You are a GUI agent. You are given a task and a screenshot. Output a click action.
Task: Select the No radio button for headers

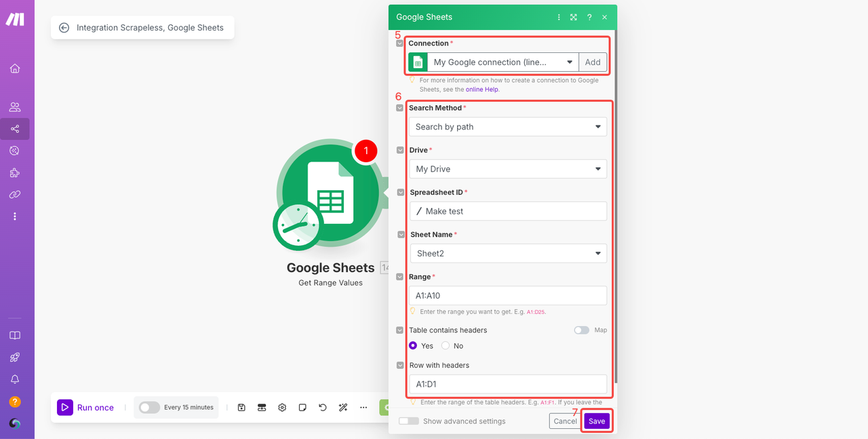[x=446, y=346]
